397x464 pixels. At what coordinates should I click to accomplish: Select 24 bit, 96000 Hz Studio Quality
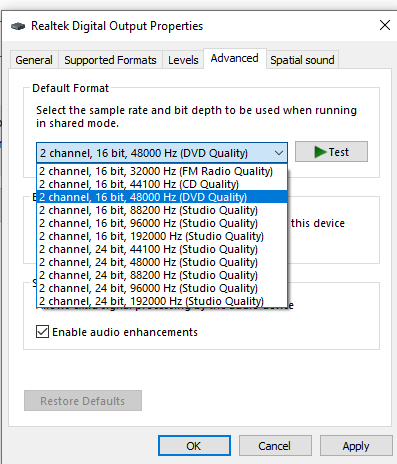(162, 288)
